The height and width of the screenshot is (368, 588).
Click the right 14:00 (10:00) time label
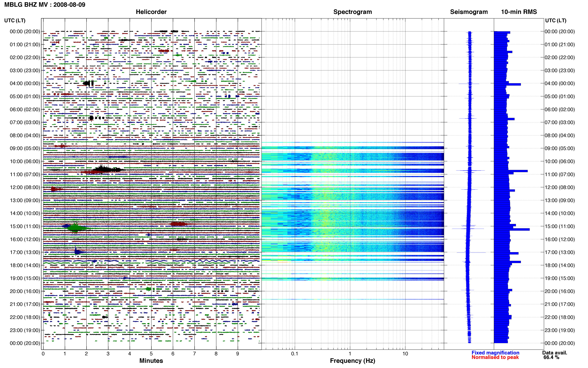click(560, 213)
